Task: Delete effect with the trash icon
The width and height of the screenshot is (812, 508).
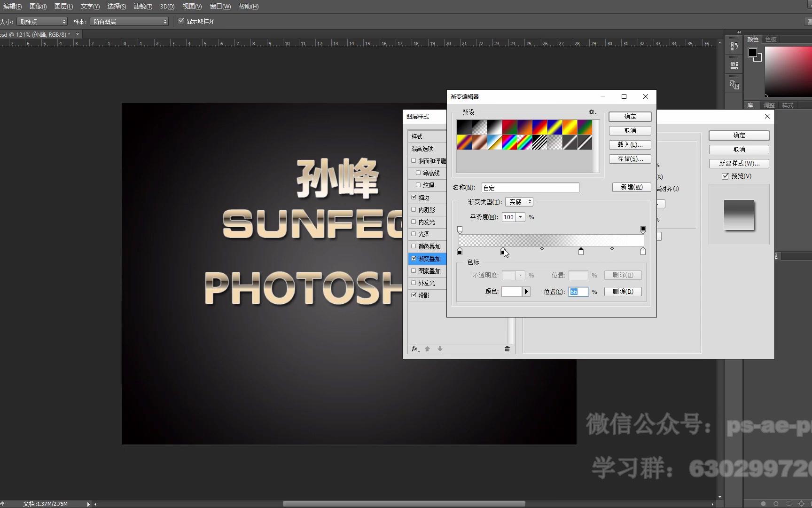Action: click(507, 349)
